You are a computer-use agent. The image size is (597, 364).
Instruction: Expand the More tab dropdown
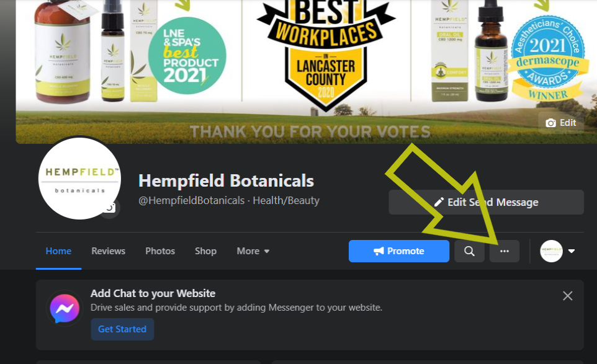253,251
